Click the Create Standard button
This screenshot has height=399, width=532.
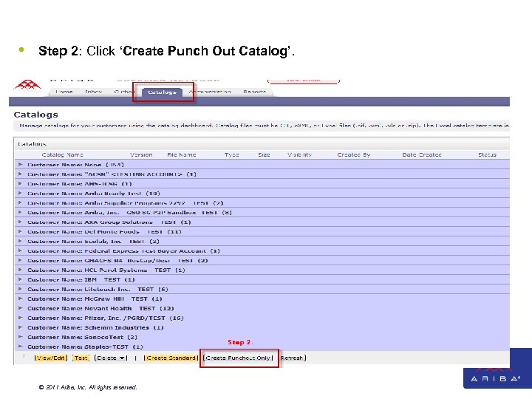pyautogui.click(x=171, y=358)
